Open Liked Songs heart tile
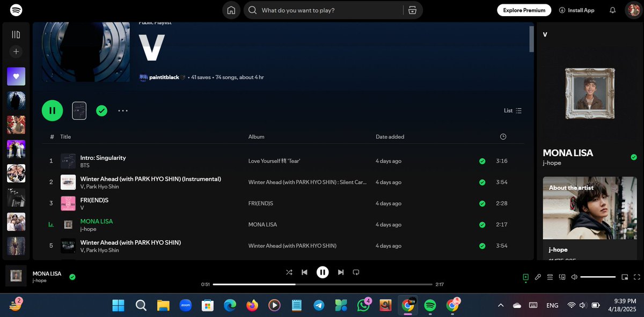This screenshot has width=644, height=317. [16, 76]
